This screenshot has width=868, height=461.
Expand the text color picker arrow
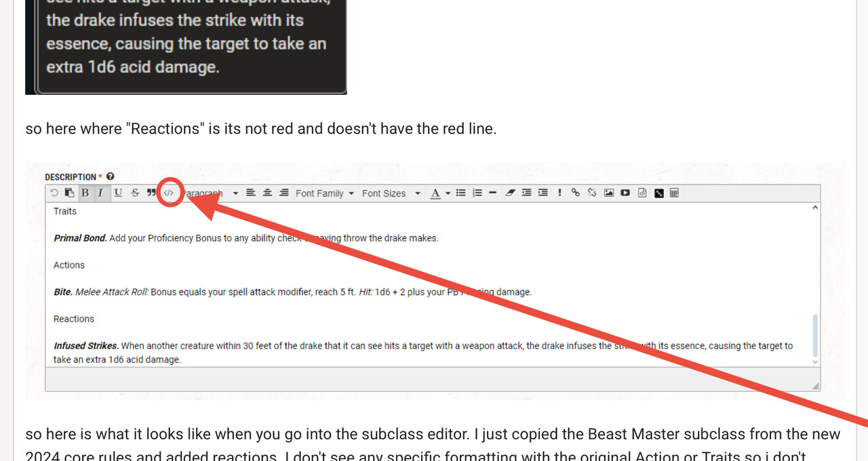[x=448, y=193]
